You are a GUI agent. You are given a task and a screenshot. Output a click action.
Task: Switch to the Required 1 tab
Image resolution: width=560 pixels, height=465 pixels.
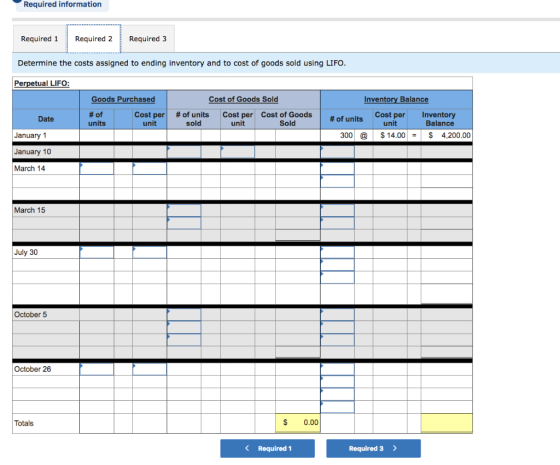pos(39,39)
